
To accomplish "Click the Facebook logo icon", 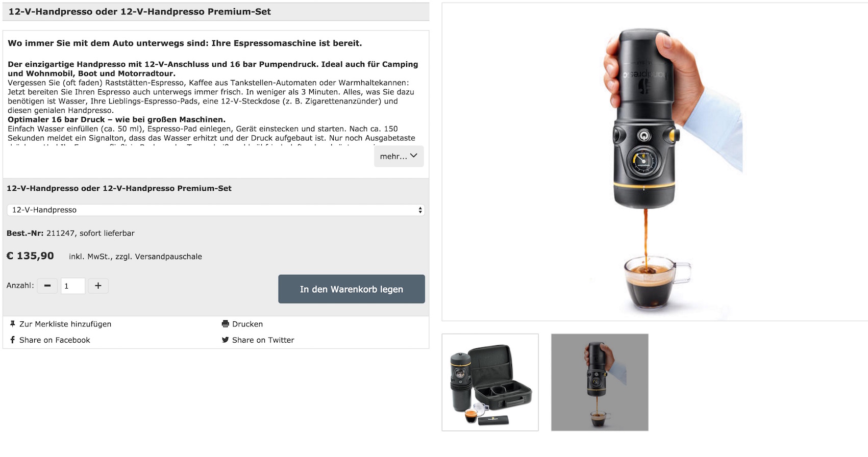I will [12, 340].
